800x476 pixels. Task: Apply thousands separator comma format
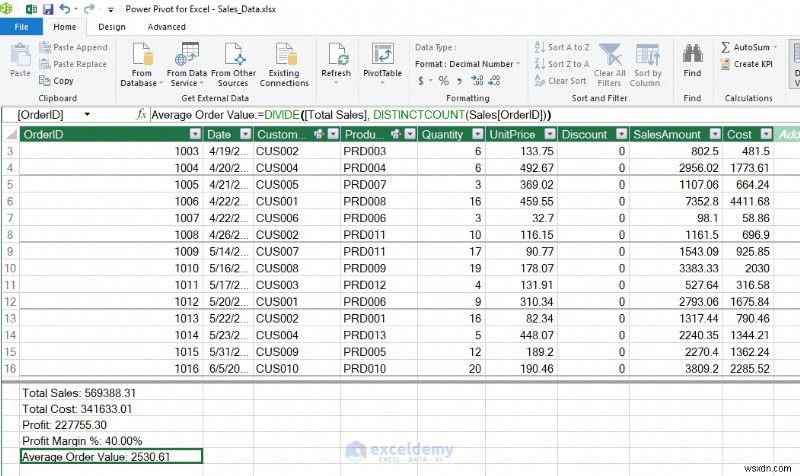click(x=460, y=81)
